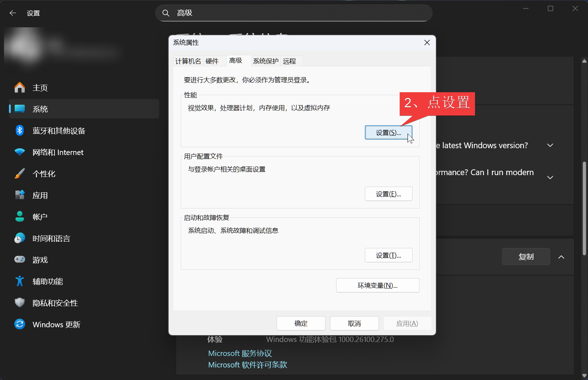This screenshot has height=380, width=588.
Task: Click 设置(S) under 性能 section
Action: pyautogui.click(x=388, y=133)
